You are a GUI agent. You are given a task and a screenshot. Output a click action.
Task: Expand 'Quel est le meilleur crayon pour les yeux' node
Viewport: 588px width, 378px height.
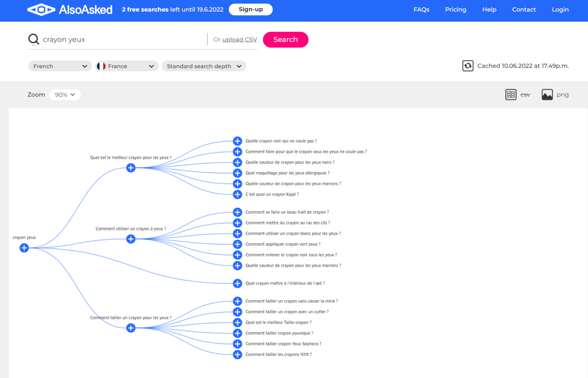pos(131,168)
